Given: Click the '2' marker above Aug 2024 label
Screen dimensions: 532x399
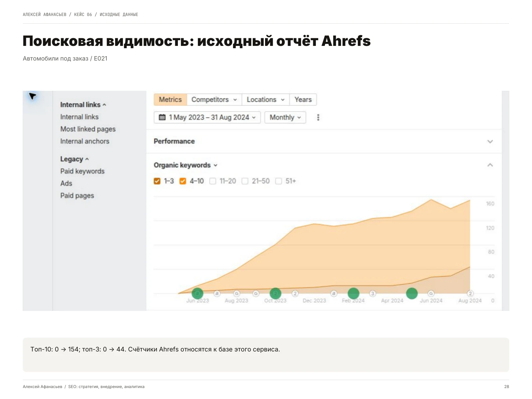Looking at the screenshot, I should pyautogui.click(x=470, y=294).
